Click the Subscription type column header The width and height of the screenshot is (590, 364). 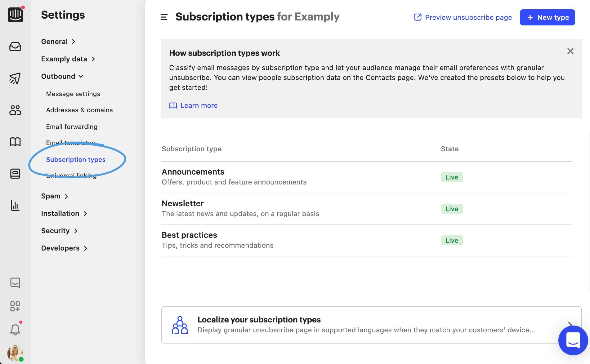pos(191,149)
